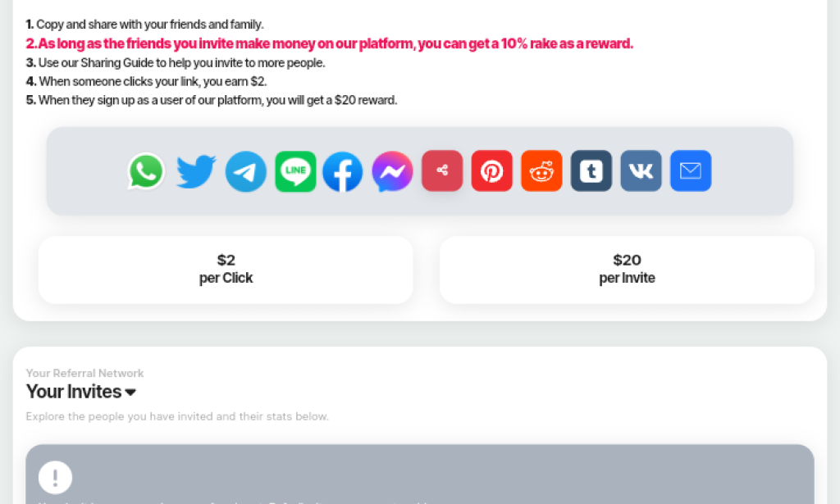The width and height of the screenshot is (840, 504).
Task: Select the $2 per Click card
Action: pos(226,269)
